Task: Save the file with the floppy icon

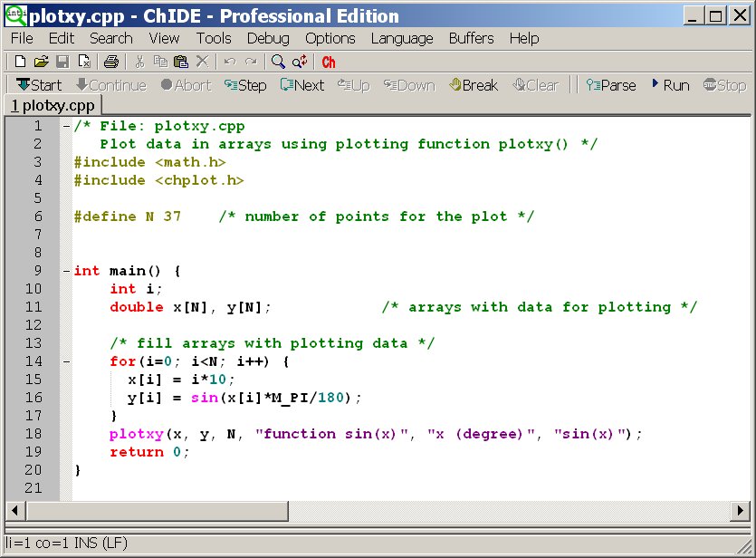Action: coord(62,62)
